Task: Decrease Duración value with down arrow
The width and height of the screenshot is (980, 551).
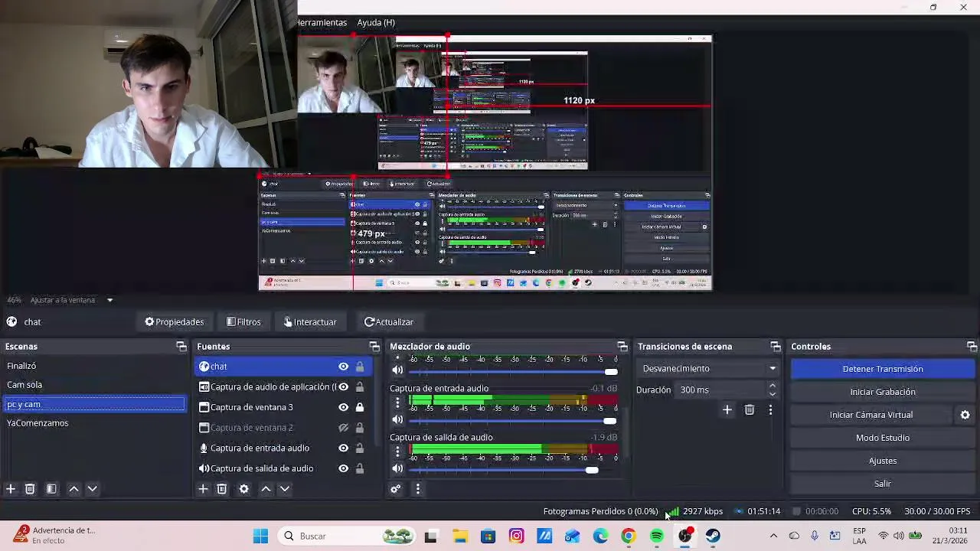Action: [x=773, y=394]
